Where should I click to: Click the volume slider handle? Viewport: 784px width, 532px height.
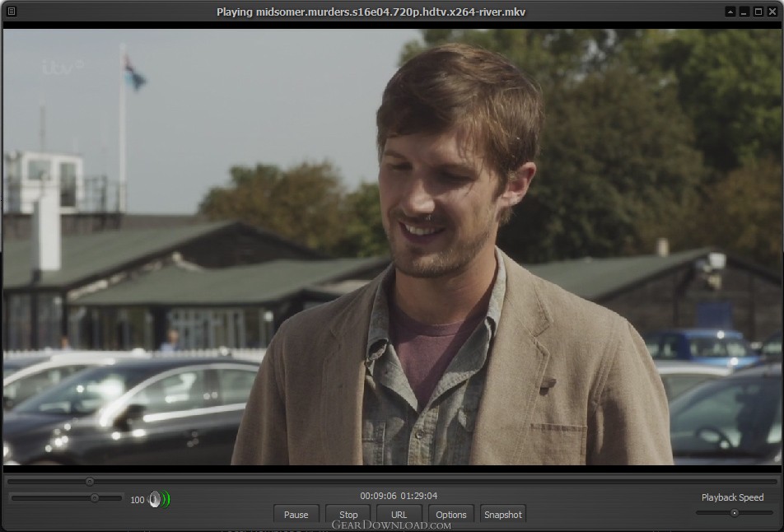click(95, 498)
